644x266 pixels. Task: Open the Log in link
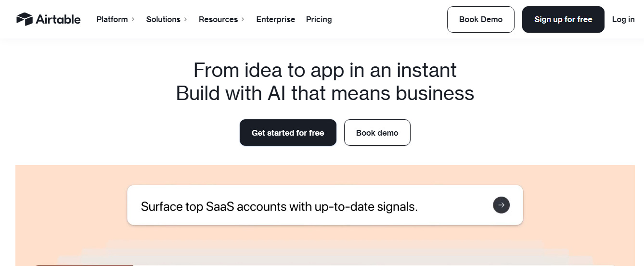pyautogui.click(x=623, y=19)
